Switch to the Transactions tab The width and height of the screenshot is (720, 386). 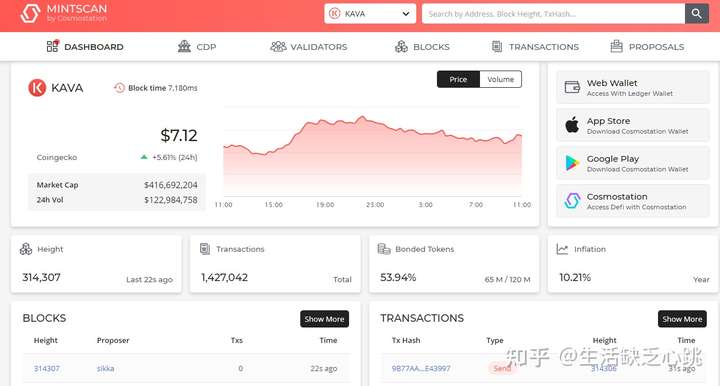pos(535,46)
